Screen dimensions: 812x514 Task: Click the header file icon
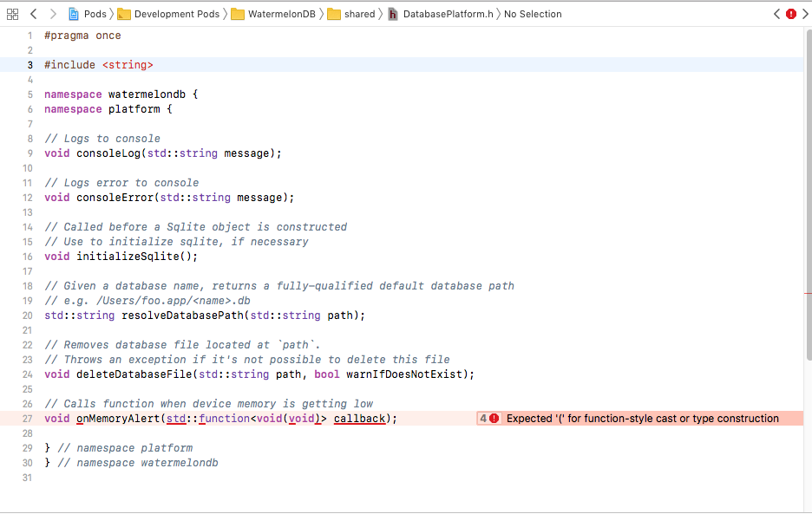[x=393, y=14]
